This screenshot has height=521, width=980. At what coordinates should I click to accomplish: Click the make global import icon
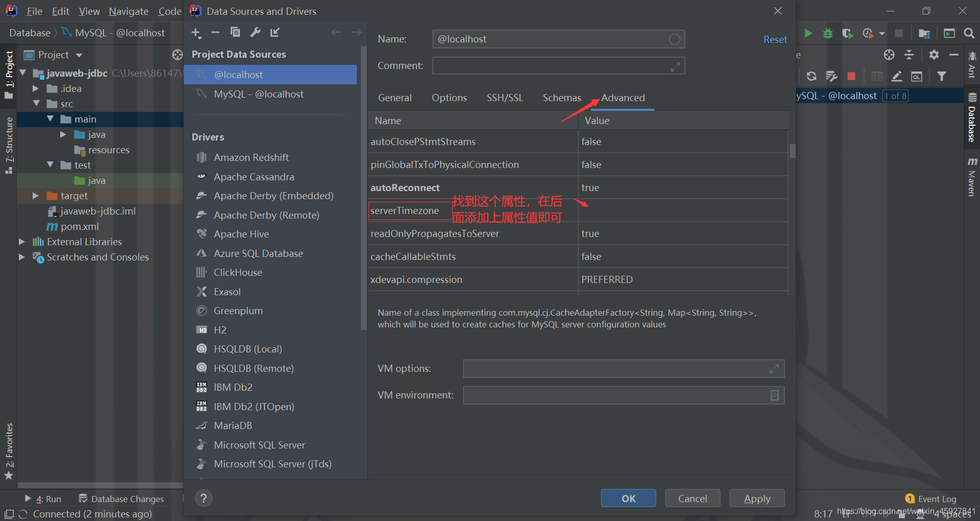point(275,32)
